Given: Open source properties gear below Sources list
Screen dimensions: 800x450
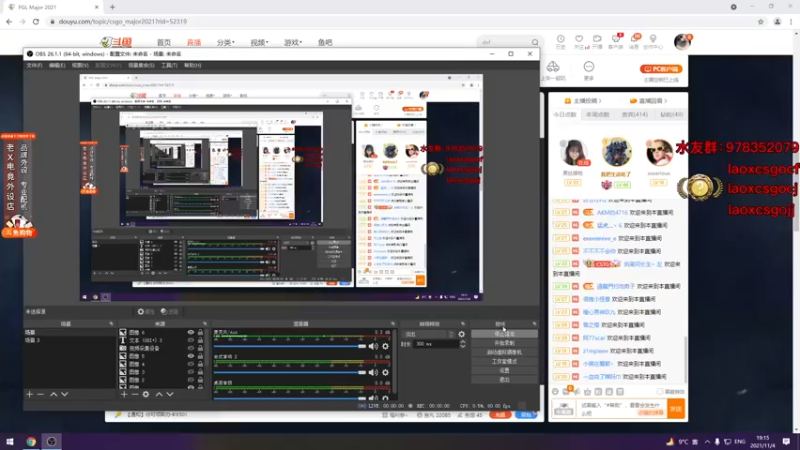Looking at the screenshot, I should click(x=146, y=394).
